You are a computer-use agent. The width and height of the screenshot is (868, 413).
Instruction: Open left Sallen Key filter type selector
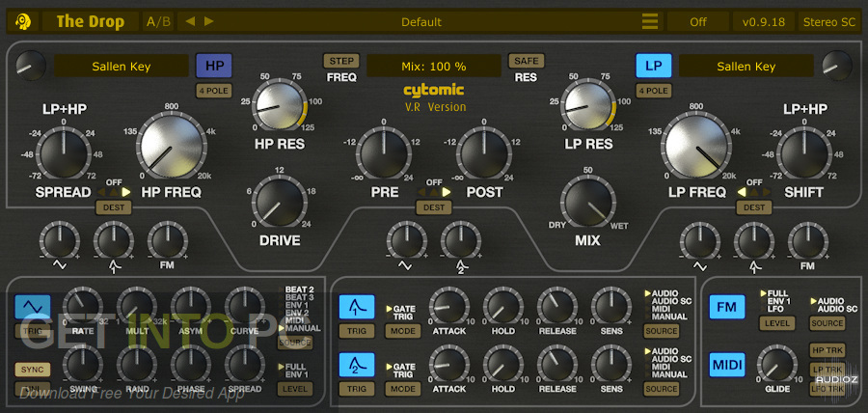(x=122, y=66)
